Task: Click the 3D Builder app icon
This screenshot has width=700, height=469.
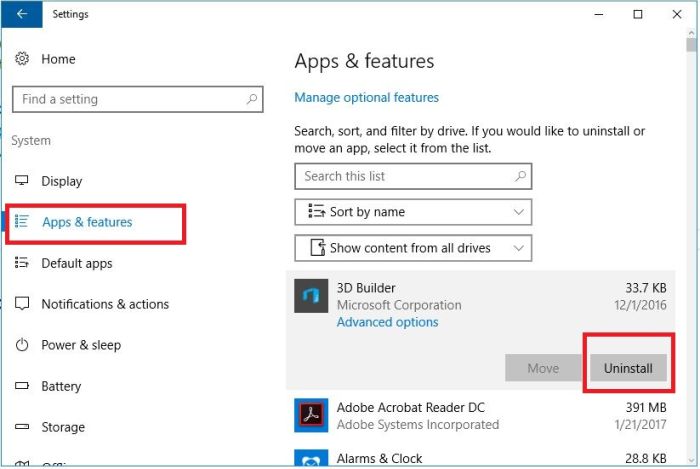Action: [312, 296]
